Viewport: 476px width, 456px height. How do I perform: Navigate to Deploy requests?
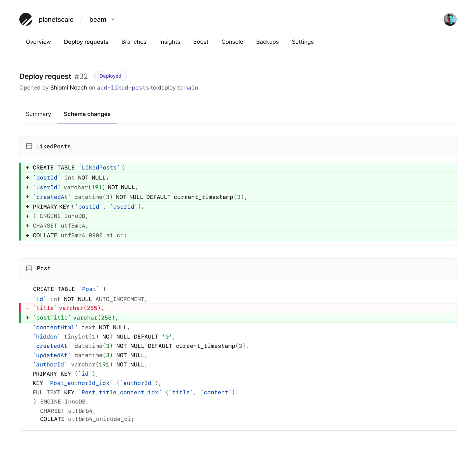tap(86, 42)
